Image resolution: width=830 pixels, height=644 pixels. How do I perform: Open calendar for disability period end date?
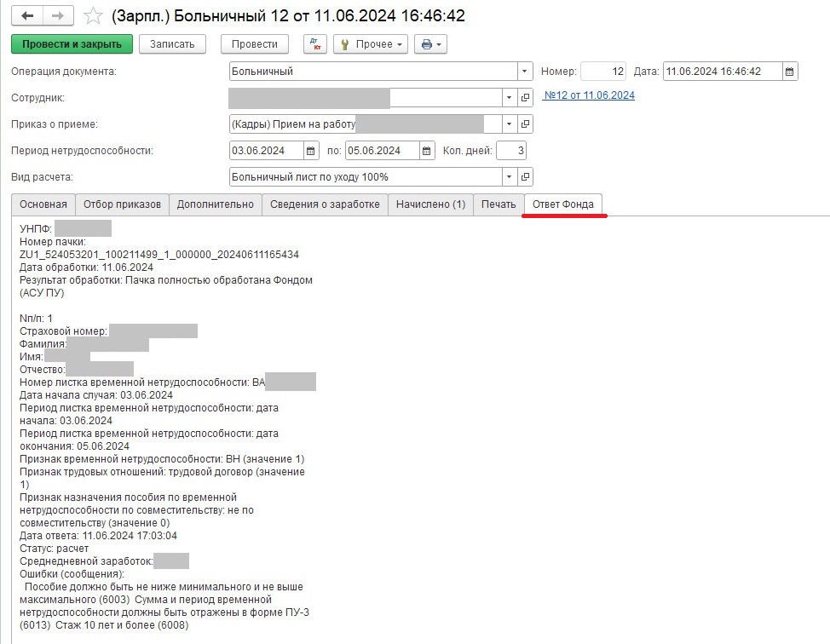427,151
